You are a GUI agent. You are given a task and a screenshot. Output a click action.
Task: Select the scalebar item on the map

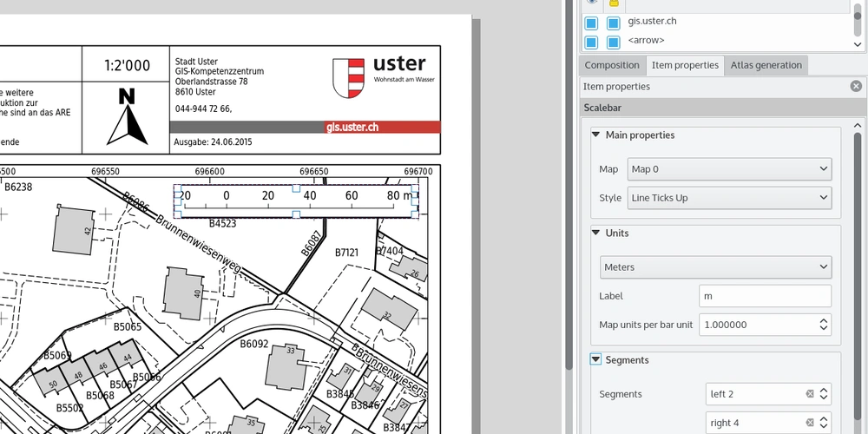(296, 201)
